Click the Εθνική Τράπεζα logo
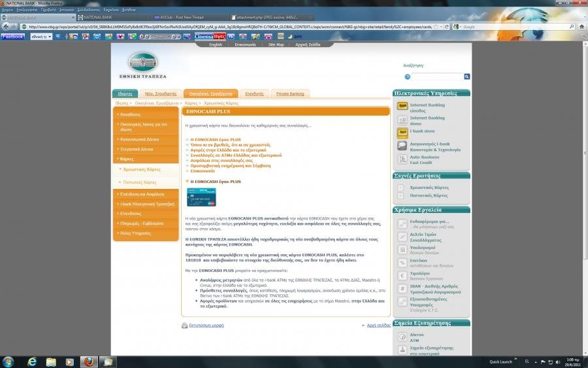The height and width of the screenshot is (368, 588). [143, 65]
